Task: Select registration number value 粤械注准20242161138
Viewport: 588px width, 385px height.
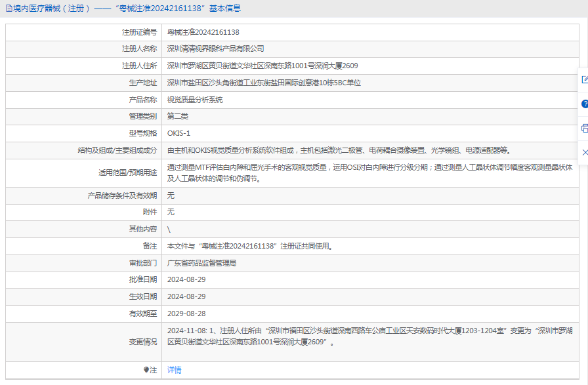Action: pos(203,32)
